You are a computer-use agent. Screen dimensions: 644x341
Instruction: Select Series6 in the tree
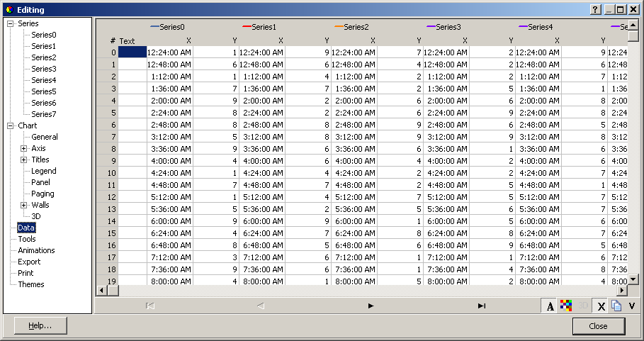(x=43, y=103)
